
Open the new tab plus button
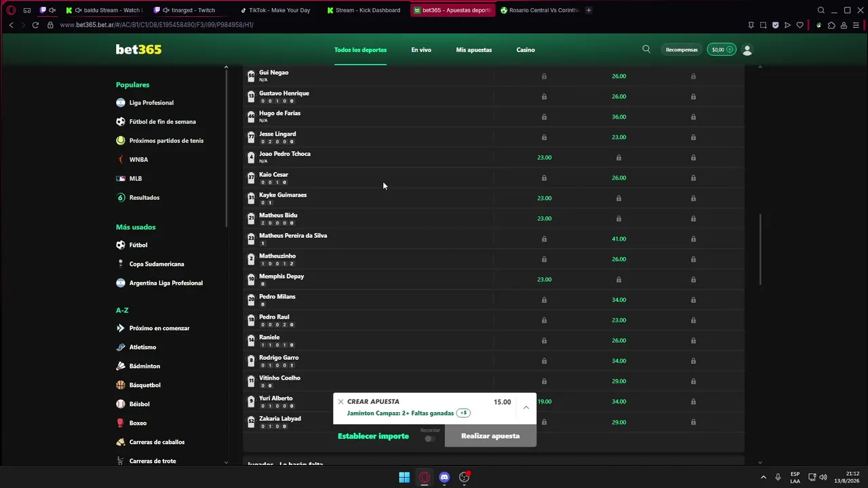(x=589, y=10)
